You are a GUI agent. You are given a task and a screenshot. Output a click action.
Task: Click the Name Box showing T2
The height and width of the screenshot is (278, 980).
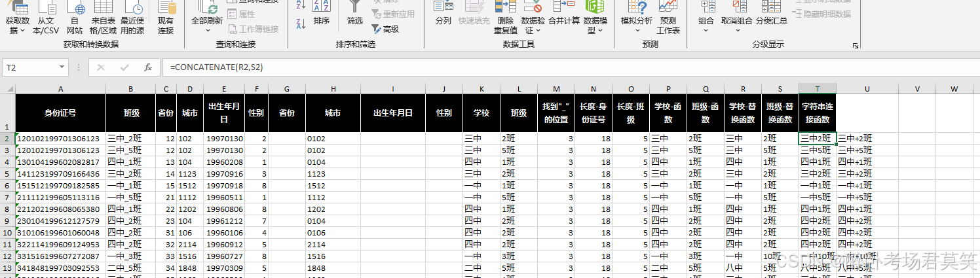[29, 67]
